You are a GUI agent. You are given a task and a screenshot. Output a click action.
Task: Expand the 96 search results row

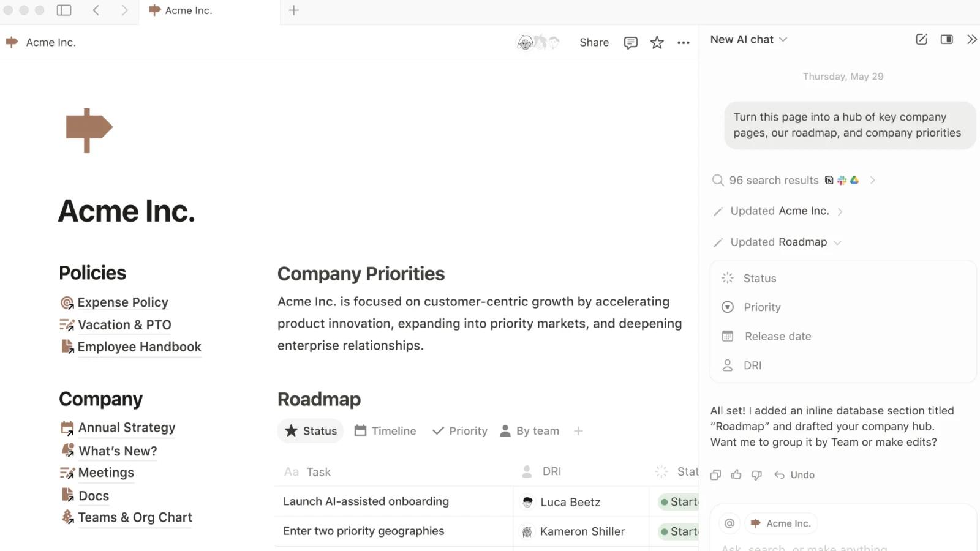pyautogui.click(x=794, y=180)
